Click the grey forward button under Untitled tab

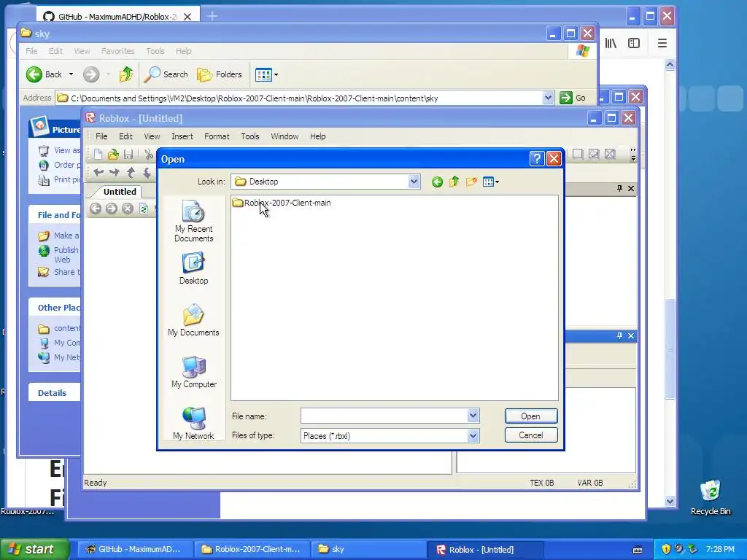pyautogui.click(x=112, y=209)
